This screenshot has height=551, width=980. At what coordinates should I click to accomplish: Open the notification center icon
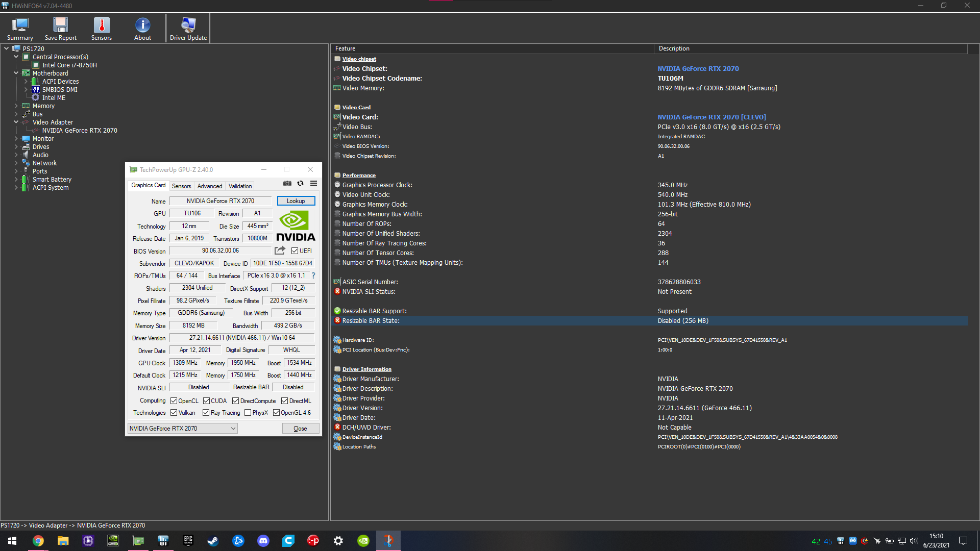click(x=963, y=541)
